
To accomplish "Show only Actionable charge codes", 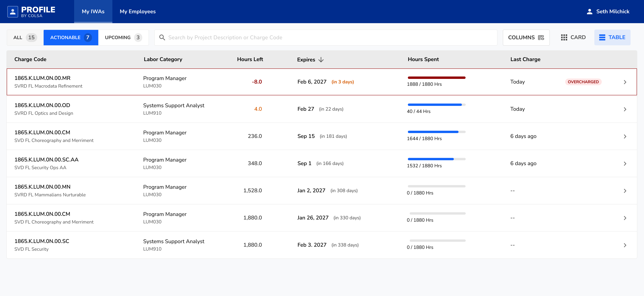I will coord(71,37).
